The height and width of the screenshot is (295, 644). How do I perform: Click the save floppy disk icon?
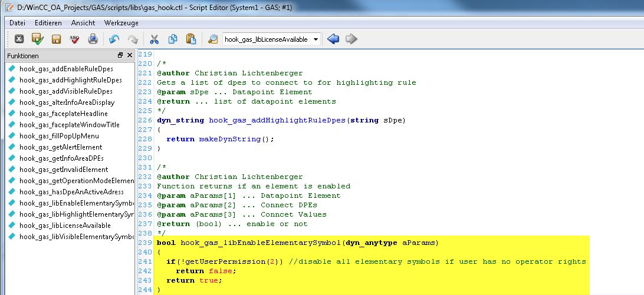click(56, 39)
